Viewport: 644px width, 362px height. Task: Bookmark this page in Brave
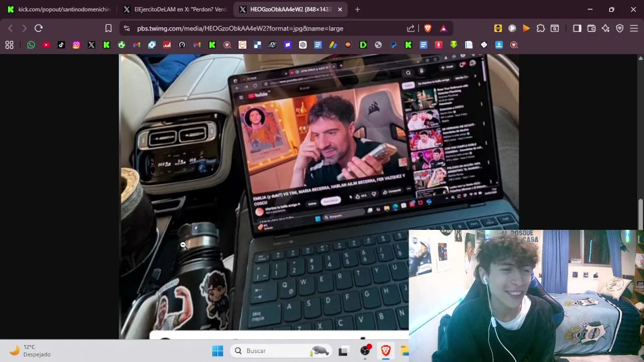coord(108,28)
